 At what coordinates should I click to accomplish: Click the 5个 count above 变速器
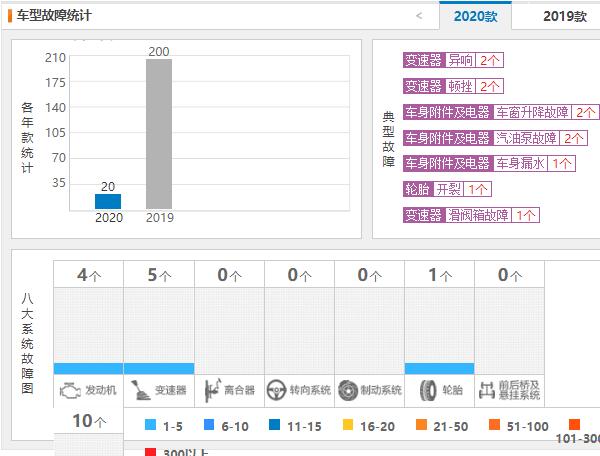[x=159, y=275]
